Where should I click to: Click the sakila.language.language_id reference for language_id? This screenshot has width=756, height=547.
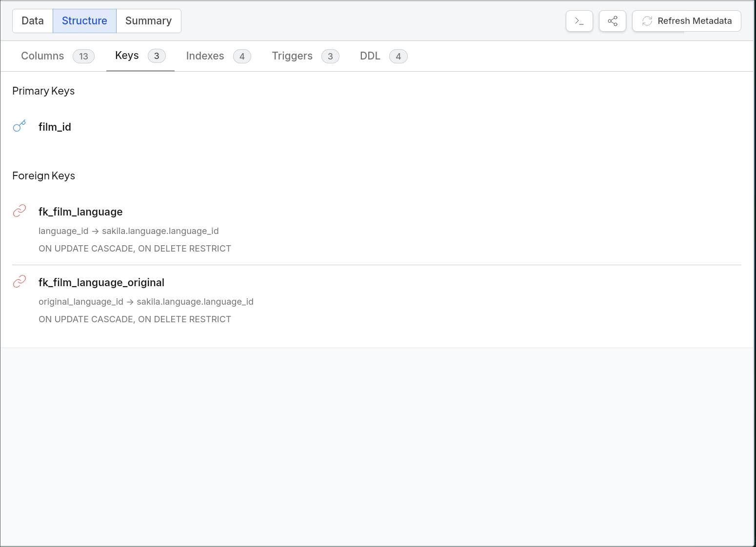tap(160, 231)
